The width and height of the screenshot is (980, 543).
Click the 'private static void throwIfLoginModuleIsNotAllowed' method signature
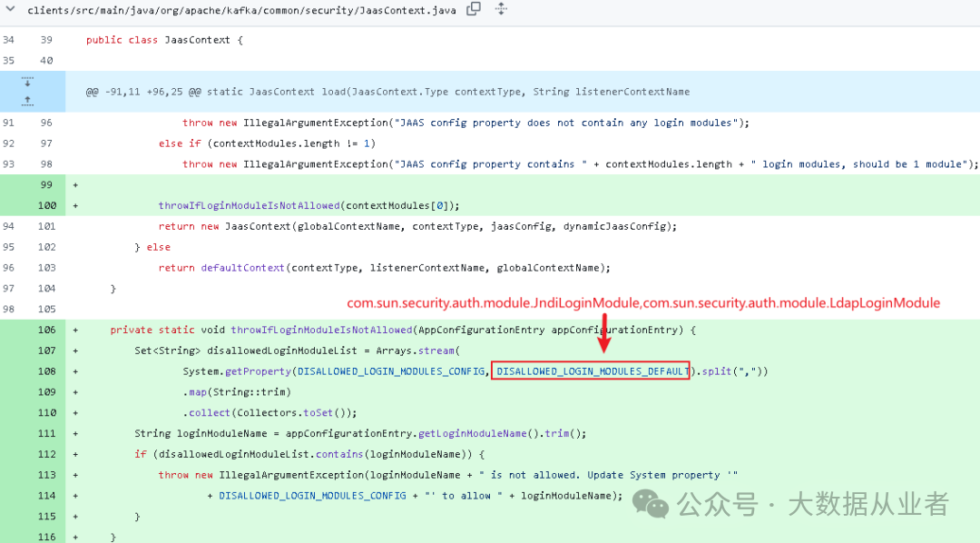(x=403, y=329)
